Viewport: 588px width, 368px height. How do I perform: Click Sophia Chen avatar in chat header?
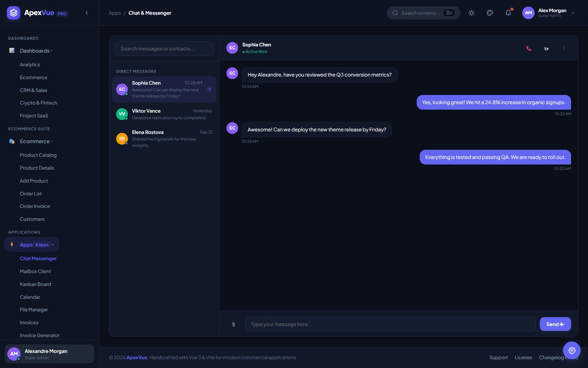pyautogui.click(x=232, y=48)
